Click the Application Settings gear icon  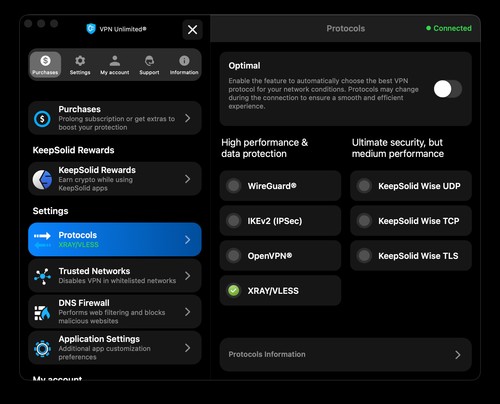coord(42,348)
